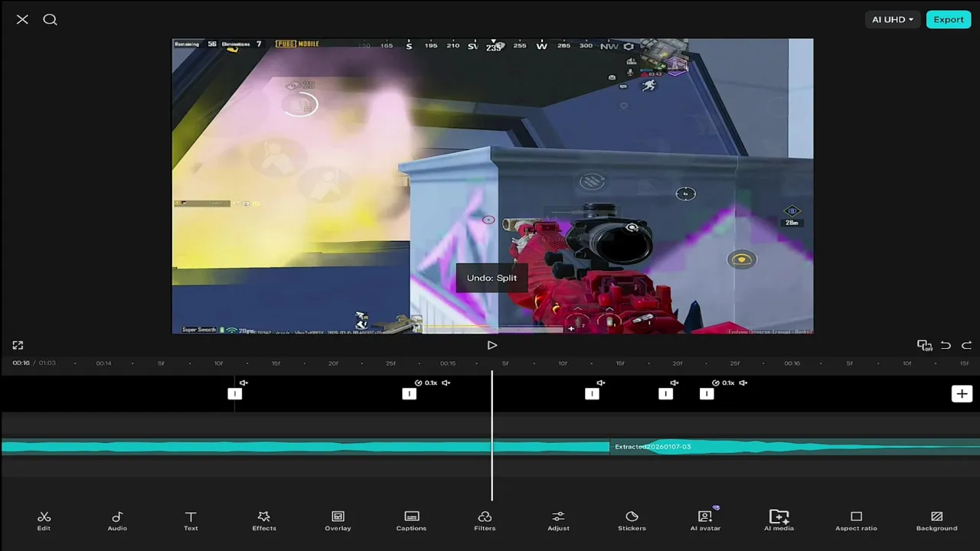The width and height of the screenshot is (980, 551).
Task: Click the current time 00:16 / 01:03 readout
Action: pos(34,363)
